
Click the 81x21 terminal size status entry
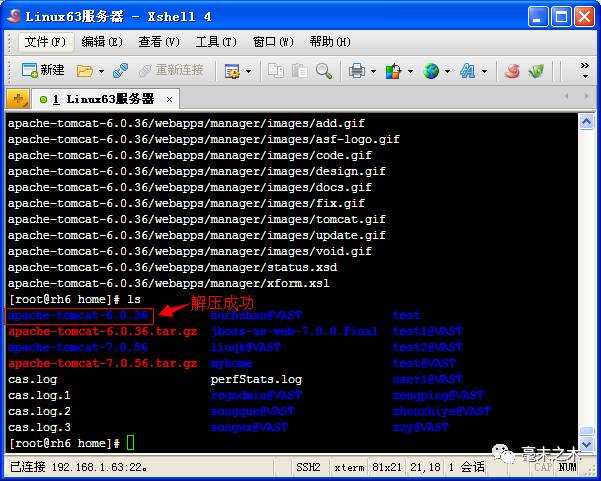(x=387, y=467)
